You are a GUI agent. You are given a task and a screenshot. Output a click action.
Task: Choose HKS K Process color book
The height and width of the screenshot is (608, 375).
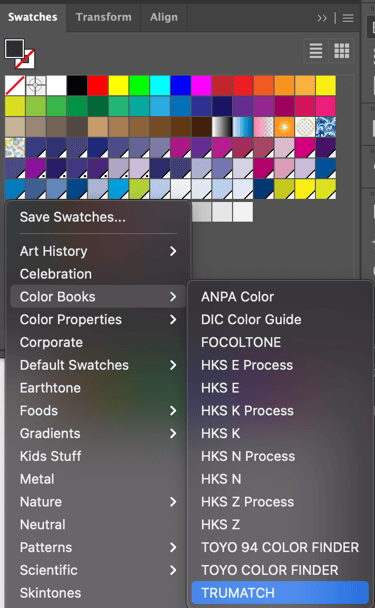pyautogui.click(x=280, y=411)
